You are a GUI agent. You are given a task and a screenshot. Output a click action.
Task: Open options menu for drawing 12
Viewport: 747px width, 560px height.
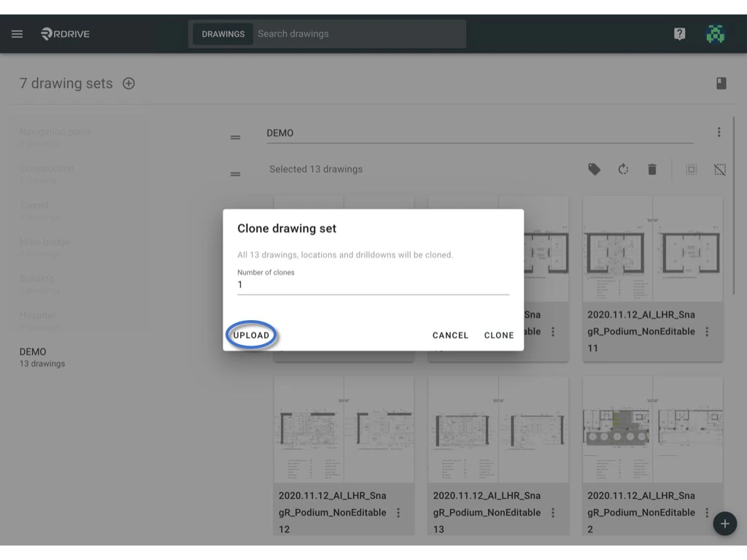point(398,513)
